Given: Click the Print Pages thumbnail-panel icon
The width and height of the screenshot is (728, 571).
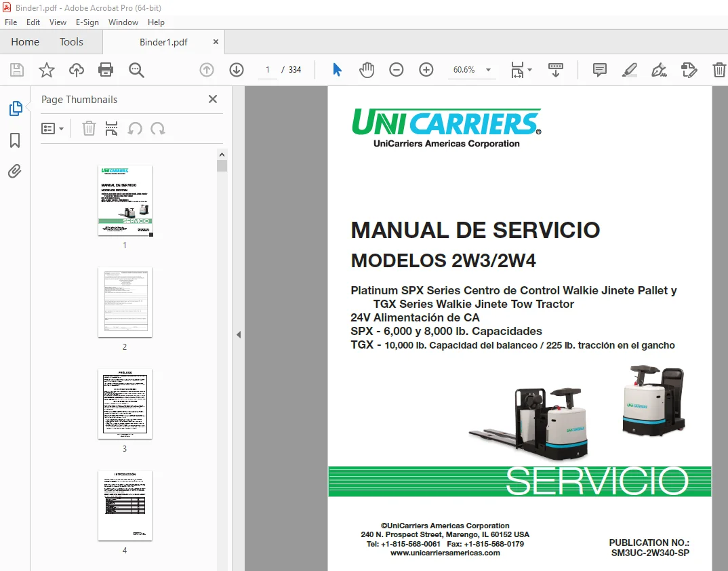Looking at the screenshot, I should coord(111,128).
